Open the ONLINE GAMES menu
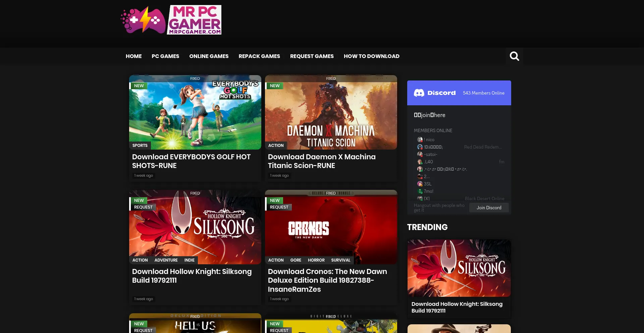The width and height of the screenshot is (644, 333). click(x=209, y=56)
